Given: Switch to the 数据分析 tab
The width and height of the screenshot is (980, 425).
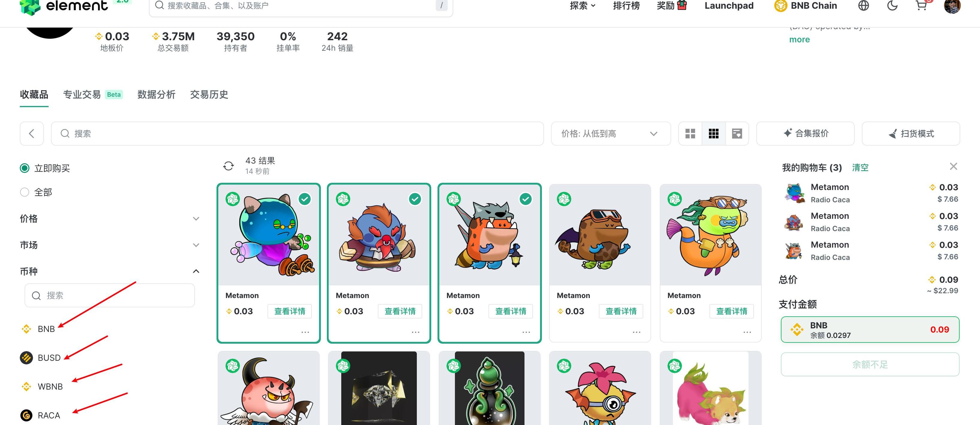Looking at the screenshot, I should tap(156, 95).
